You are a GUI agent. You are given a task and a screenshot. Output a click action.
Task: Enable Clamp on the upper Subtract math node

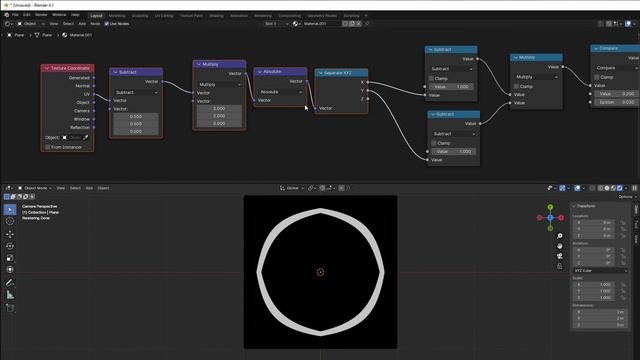pyautogui.click(x=431, y=78)
